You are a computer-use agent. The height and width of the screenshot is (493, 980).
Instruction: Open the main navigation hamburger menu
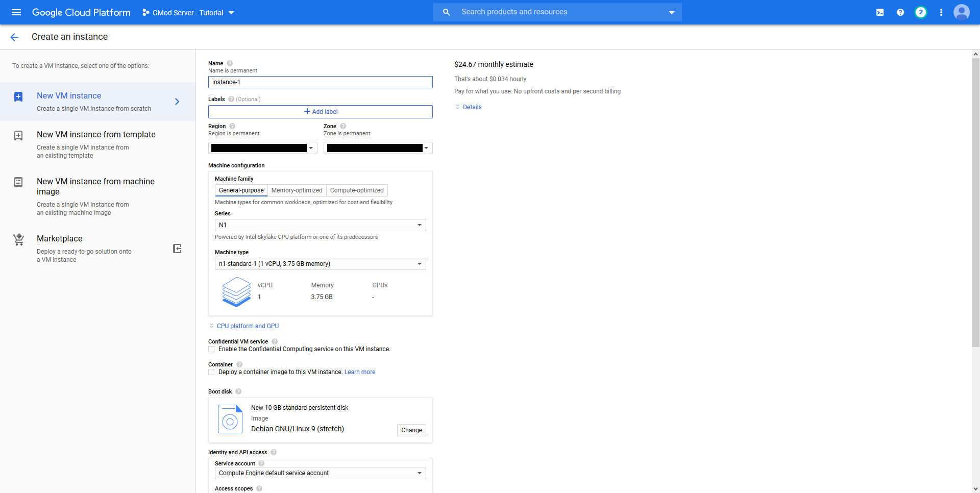16,12
